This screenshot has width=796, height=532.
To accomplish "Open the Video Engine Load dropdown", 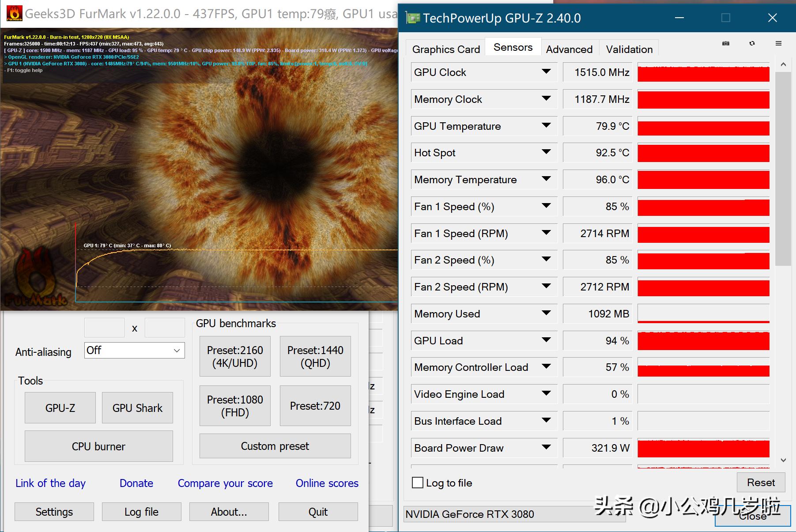I will click(x=546, y=393).
